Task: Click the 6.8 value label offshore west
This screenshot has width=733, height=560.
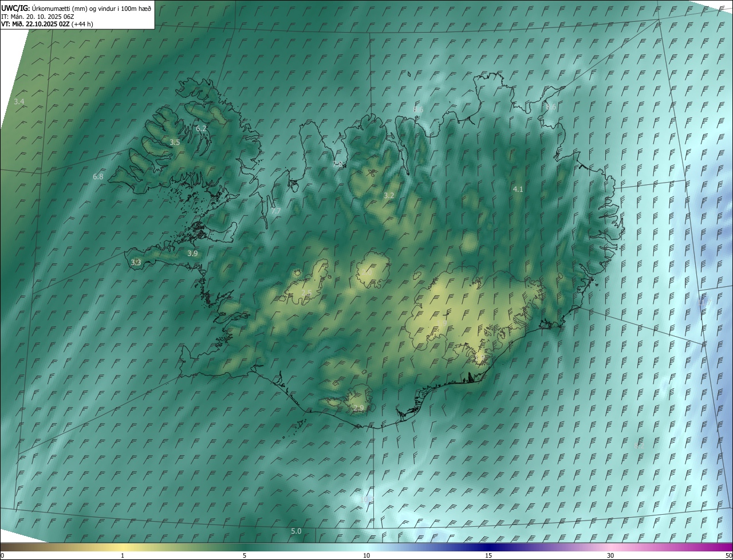Action: [98, 176]
